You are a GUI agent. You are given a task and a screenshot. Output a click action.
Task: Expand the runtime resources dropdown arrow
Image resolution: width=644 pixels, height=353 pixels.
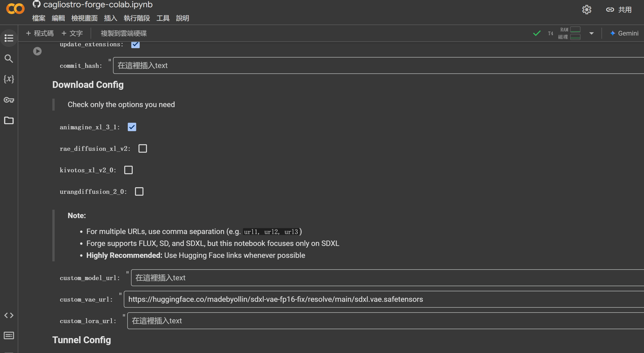[x=591, y=33]
